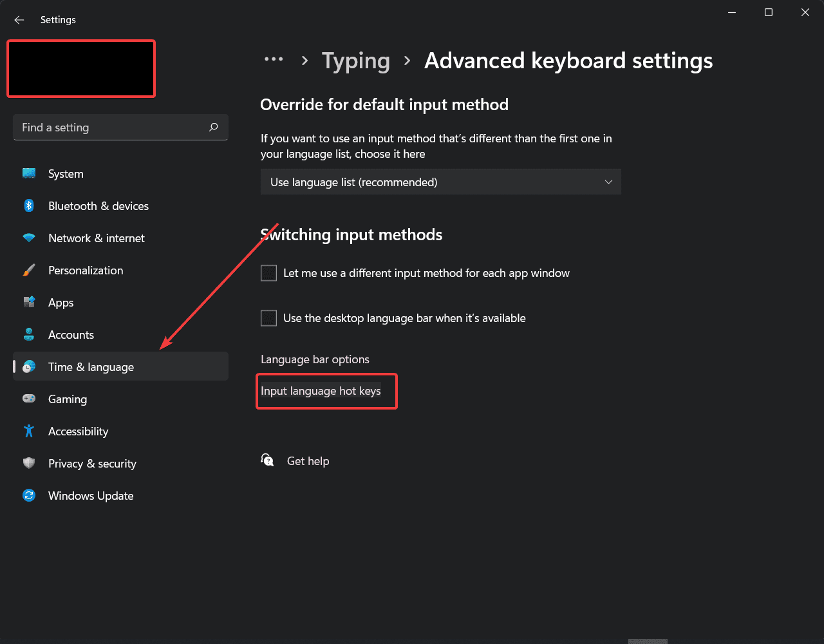Select the Personalization paintbrush icon
This screenshot has height=644, width=824.
tap(29, 270)
